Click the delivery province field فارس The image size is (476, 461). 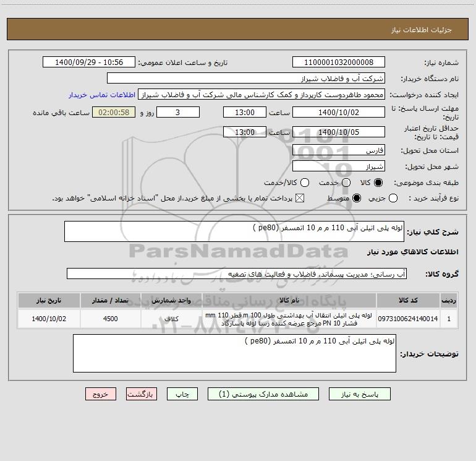[x=339, y=150]
